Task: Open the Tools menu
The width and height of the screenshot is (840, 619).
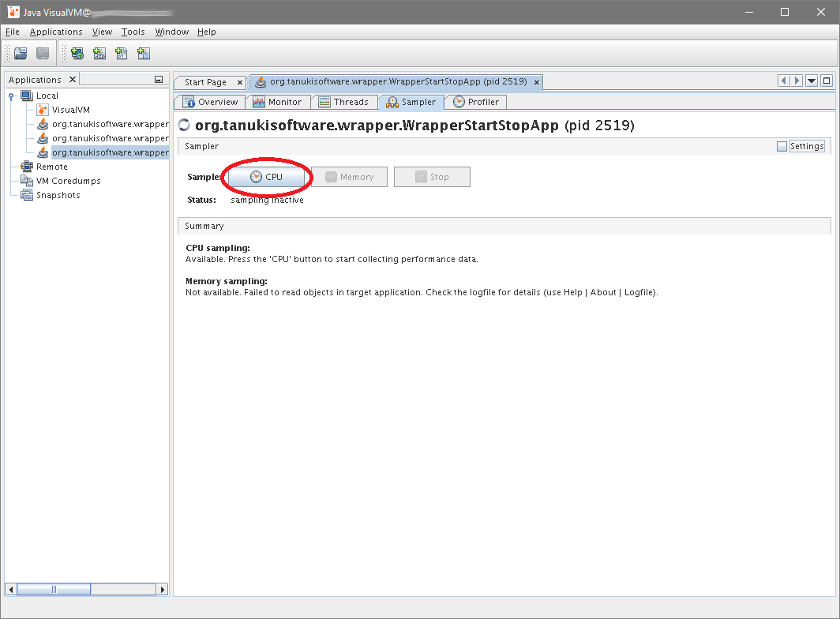Action: pyautogui.click(x=133, y=32)
